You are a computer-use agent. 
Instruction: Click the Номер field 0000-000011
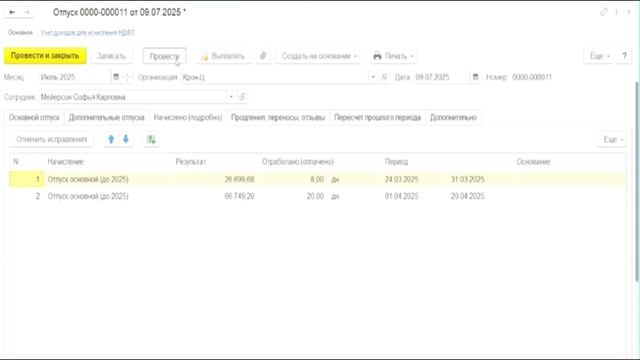click(532, 77)
